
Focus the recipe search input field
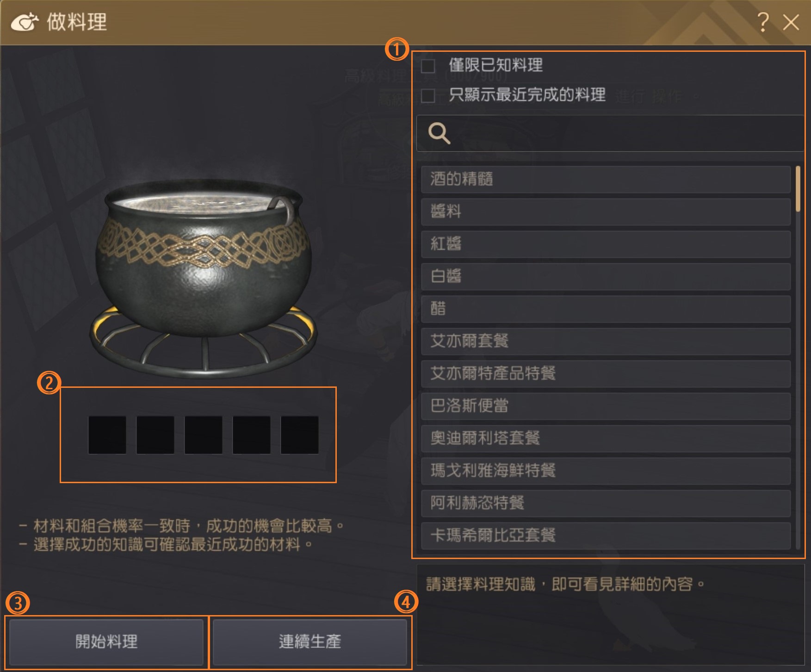pos(611,133)
